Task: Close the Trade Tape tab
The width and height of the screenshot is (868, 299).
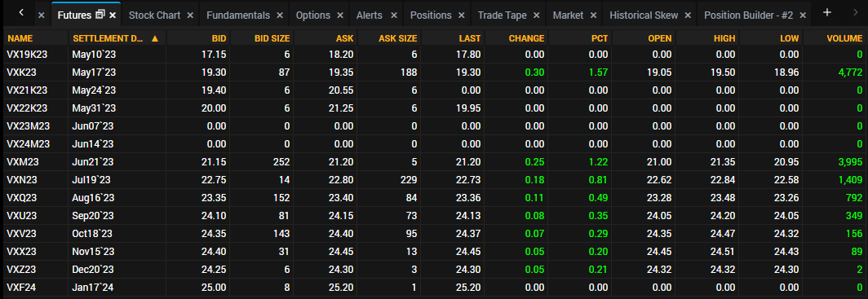Action: coord(537,15)
